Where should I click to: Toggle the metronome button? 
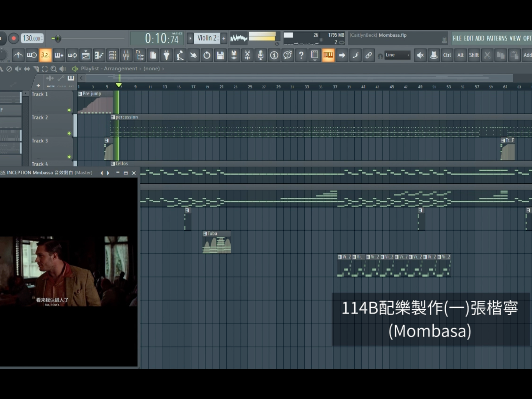pyautogui.click(x=18, y=55)
